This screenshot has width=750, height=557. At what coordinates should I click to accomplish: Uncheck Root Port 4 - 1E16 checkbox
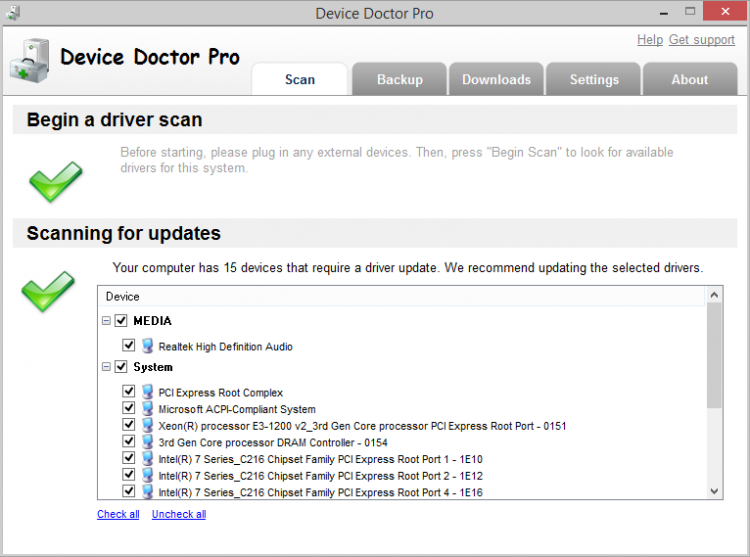click(x=128, y=491)
